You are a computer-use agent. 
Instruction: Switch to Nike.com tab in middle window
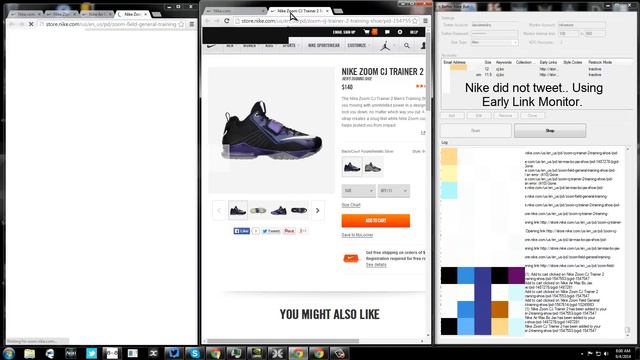tap(234, 11)
